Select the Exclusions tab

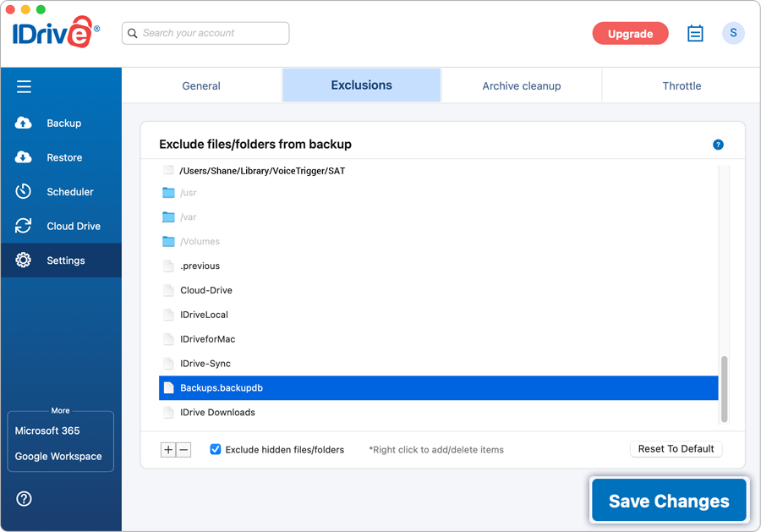click(362, 85)
